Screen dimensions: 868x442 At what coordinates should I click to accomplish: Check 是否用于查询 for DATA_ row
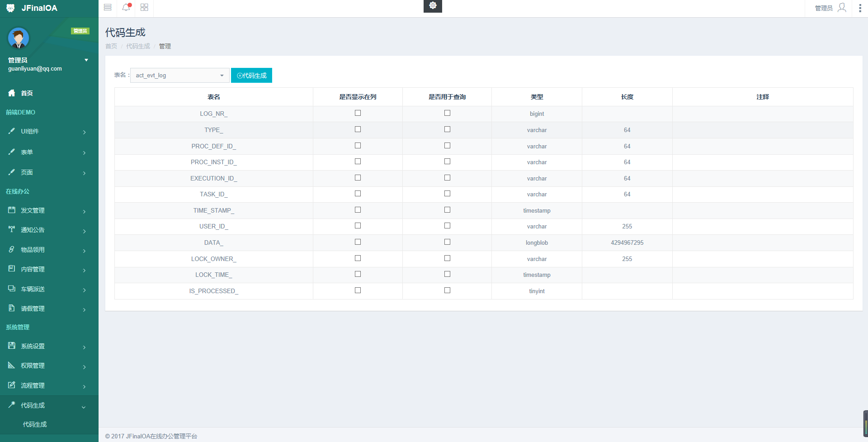447,242
